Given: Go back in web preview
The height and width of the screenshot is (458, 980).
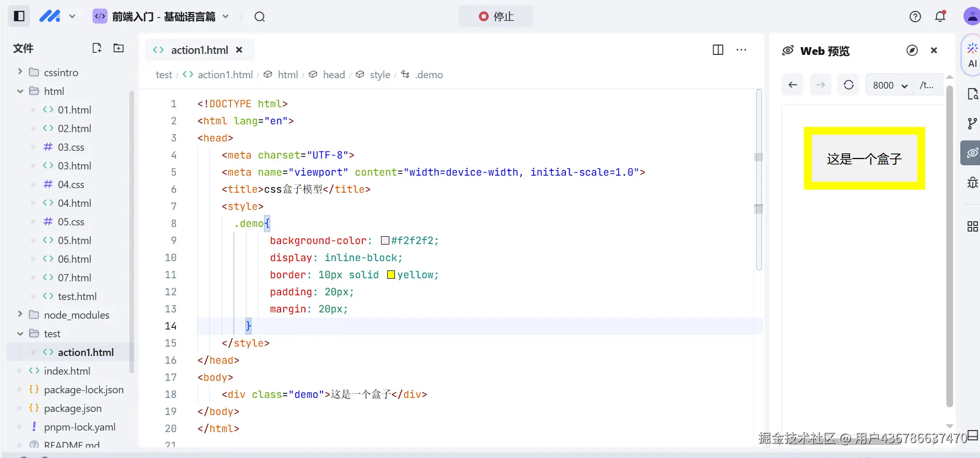Looking at the screenshot, I should click(x=793, y=85).
